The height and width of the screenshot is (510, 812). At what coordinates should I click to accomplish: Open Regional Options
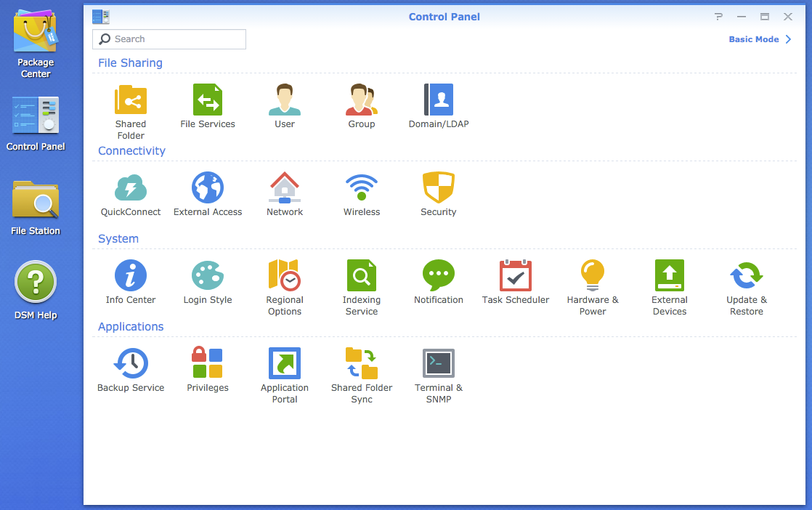point(285,276)
